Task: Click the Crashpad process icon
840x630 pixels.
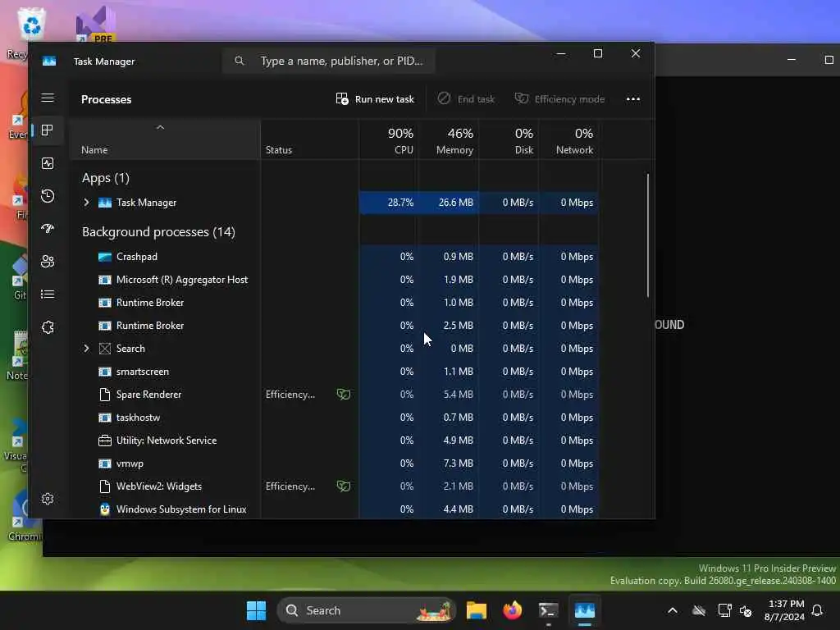Action: coord(105,257)
